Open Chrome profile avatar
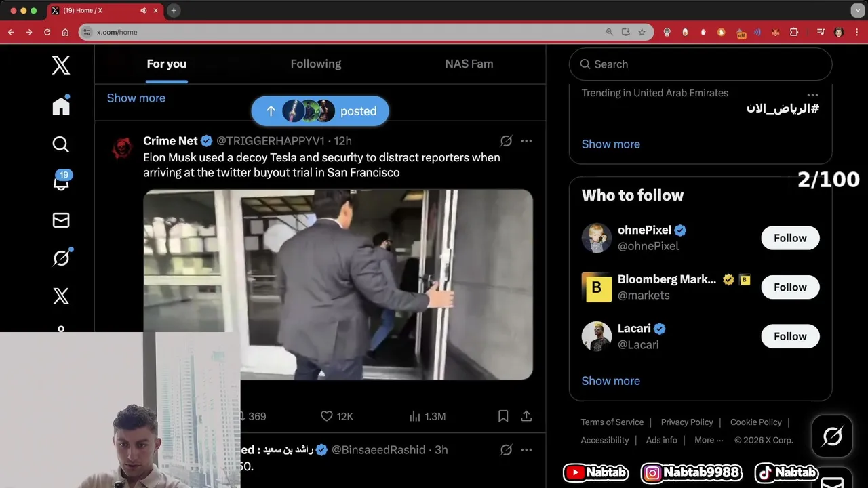Viewport: 868px width, 488px height. click(839, 32)
